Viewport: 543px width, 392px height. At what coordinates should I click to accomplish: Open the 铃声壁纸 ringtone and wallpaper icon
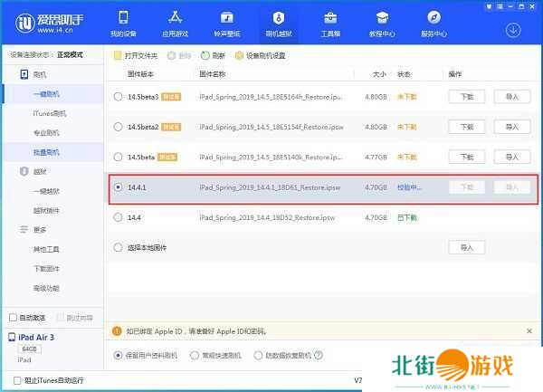[226, 17]
